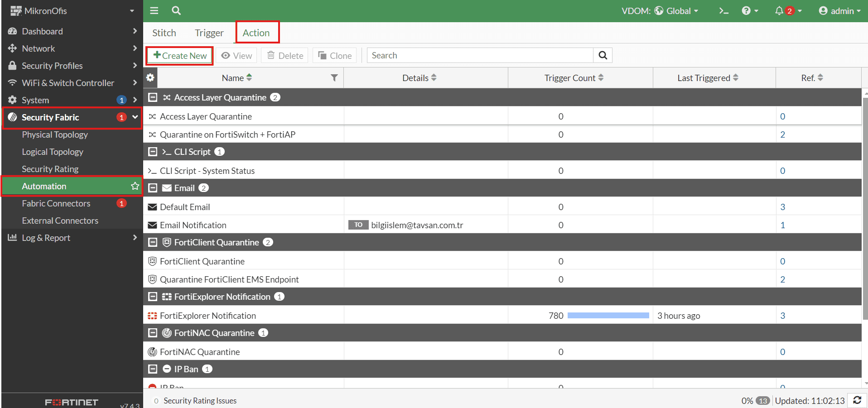Screen dimensions: 868x408
Task: Switch to the Stitch tab
Action: [x=164, y=33]
